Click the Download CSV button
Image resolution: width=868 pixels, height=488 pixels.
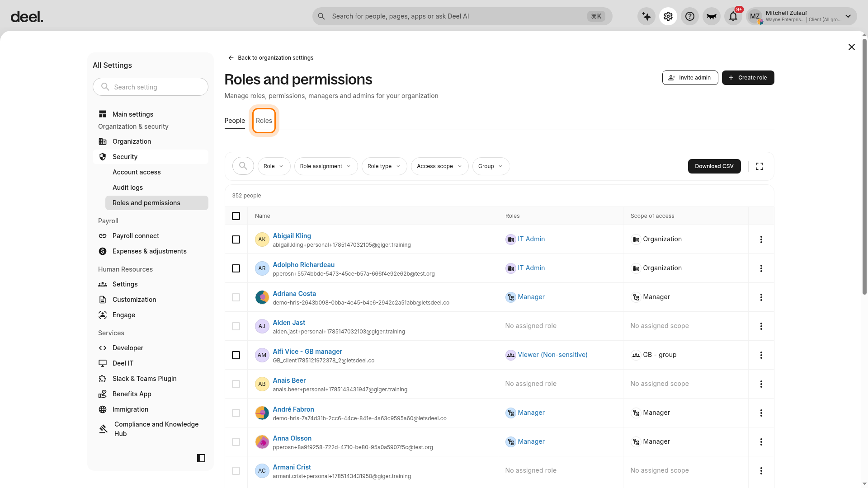714,166
